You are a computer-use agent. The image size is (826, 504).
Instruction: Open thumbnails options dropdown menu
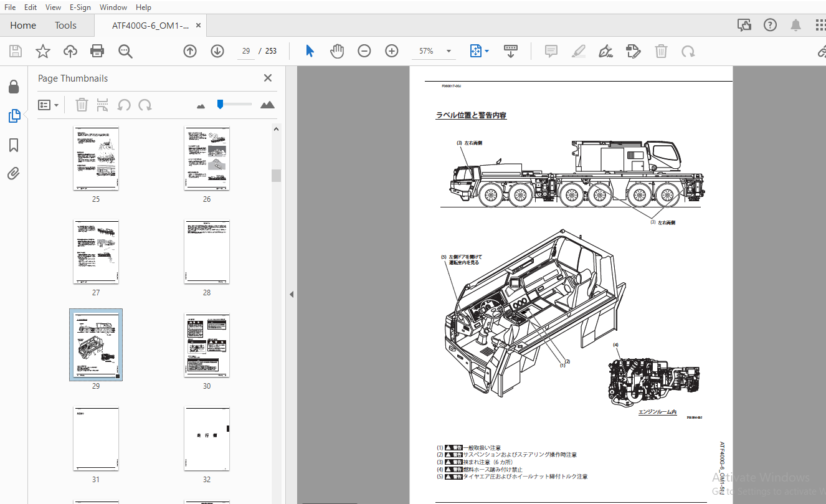pos(49,105)
